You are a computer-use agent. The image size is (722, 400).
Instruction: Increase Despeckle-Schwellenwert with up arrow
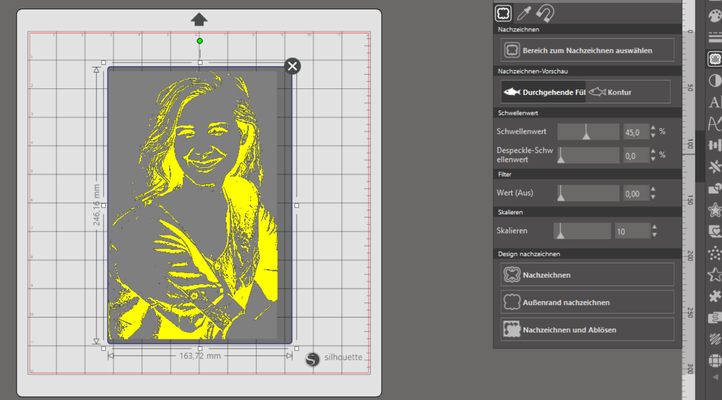(x=653, y=151)
